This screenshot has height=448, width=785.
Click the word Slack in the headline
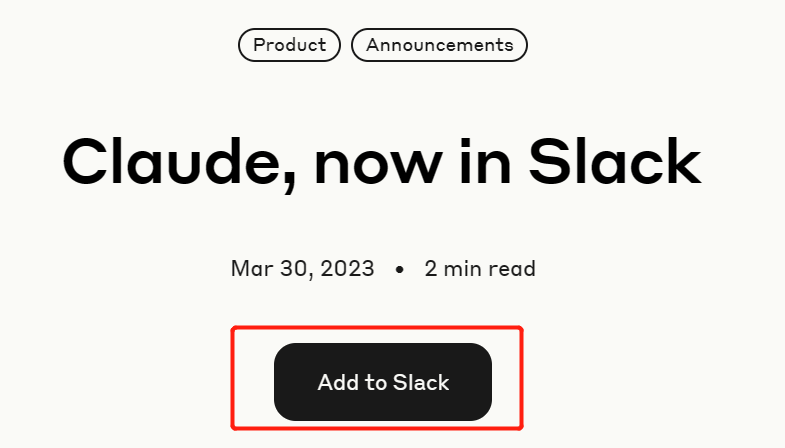pyautogui.click(x=615, y=161)
